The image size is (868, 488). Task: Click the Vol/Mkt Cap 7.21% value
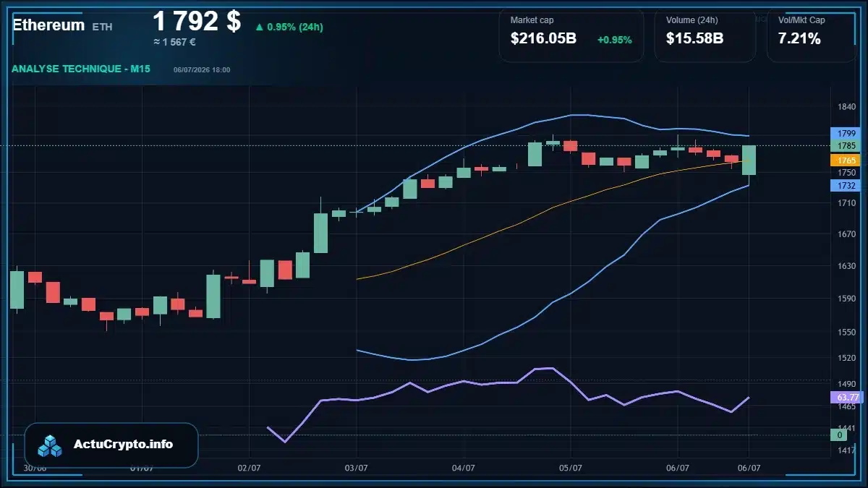pos(799,38)
